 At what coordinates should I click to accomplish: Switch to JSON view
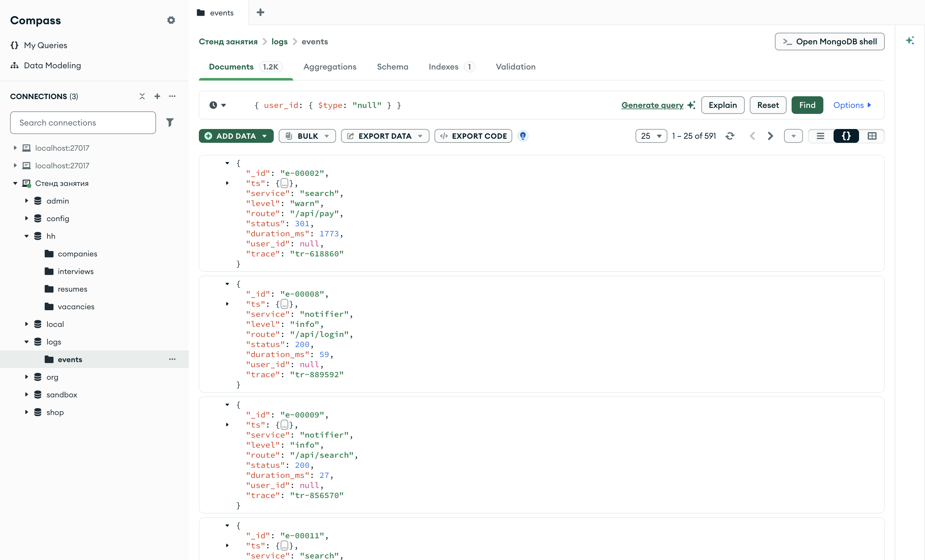coord(846,136)
